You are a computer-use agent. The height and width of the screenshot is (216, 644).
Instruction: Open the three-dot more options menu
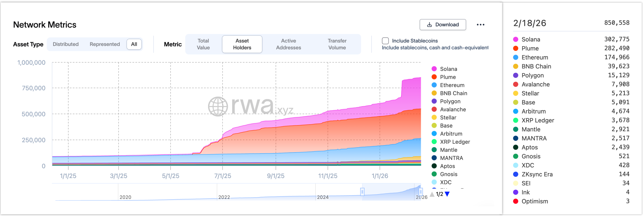(x=480, y=25)
